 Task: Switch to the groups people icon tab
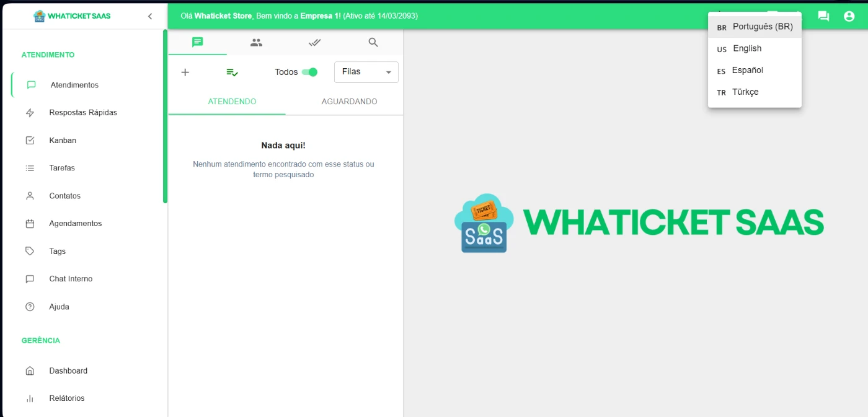(x=256, y=42)
